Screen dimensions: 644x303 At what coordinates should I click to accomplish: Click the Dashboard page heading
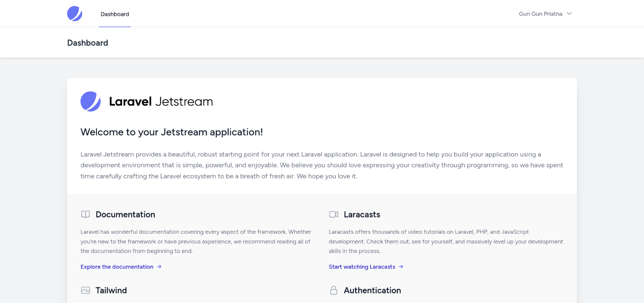tap(88, 43)
